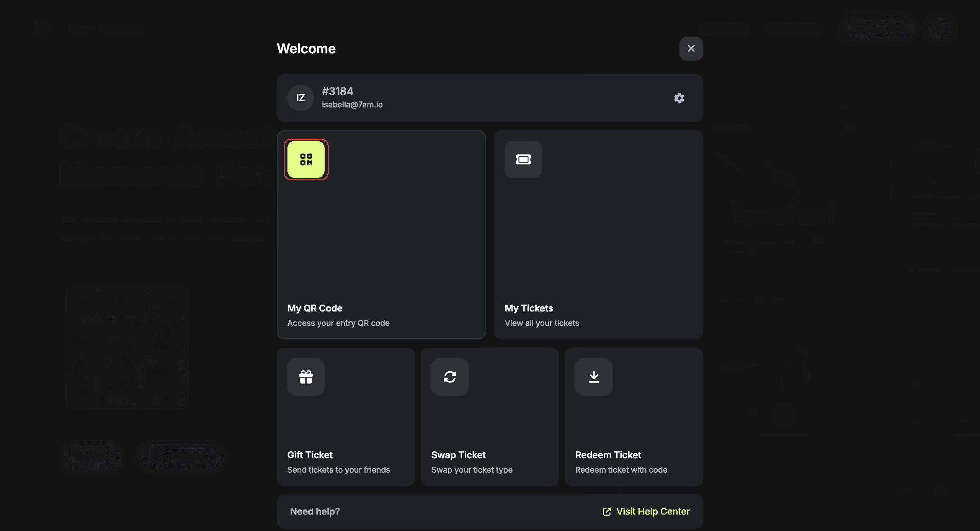Click 'Send tickets to your friends' text

[x=338, y=470]
